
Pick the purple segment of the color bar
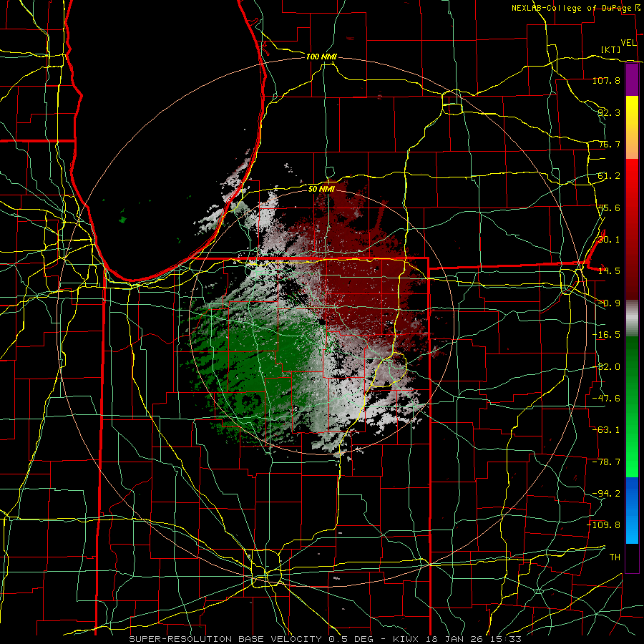[632, 79]
